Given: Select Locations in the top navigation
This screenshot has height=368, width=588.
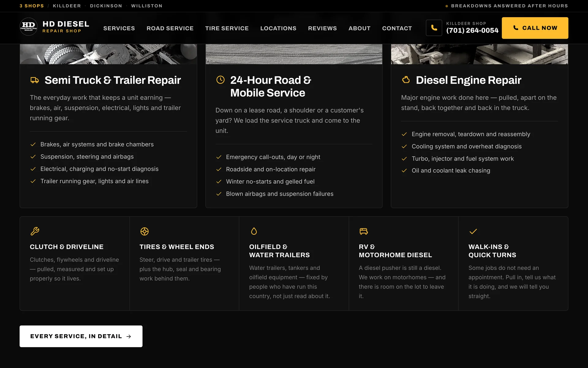Looking at the screenshot, I should [x=278, y=28].
